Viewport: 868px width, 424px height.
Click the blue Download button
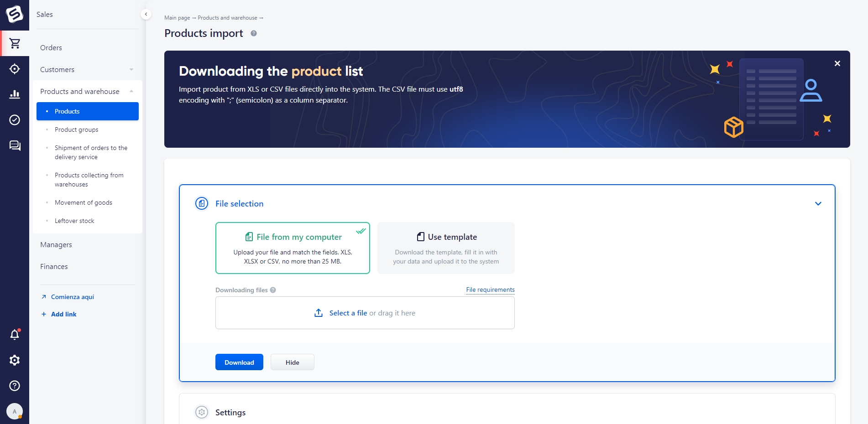(x=239, y=362)
